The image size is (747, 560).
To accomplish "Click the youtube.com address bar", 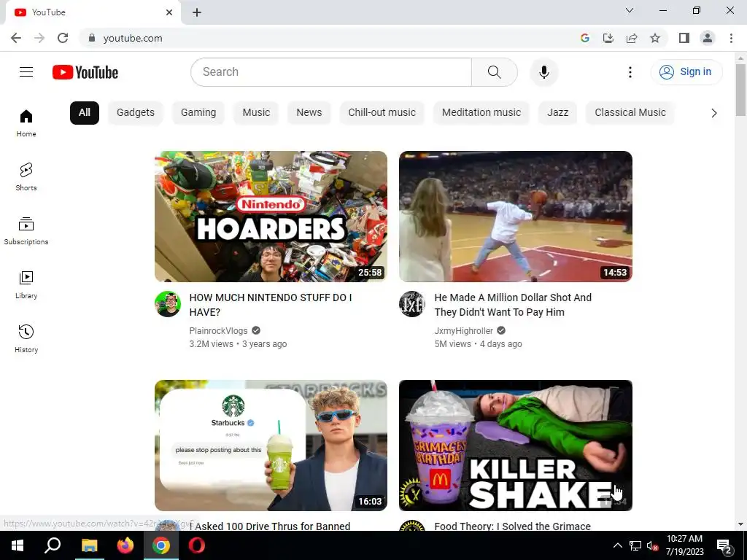I will pos(329,38).
